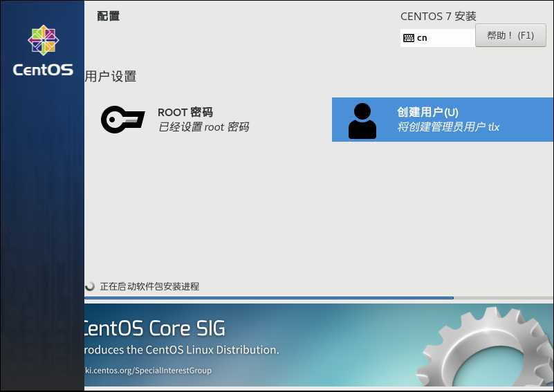Image resolution: width=554 pixels, height=392 pixels.
Task: Click the 正在启动软件包安装进程 status message
Action: (149, 286)
